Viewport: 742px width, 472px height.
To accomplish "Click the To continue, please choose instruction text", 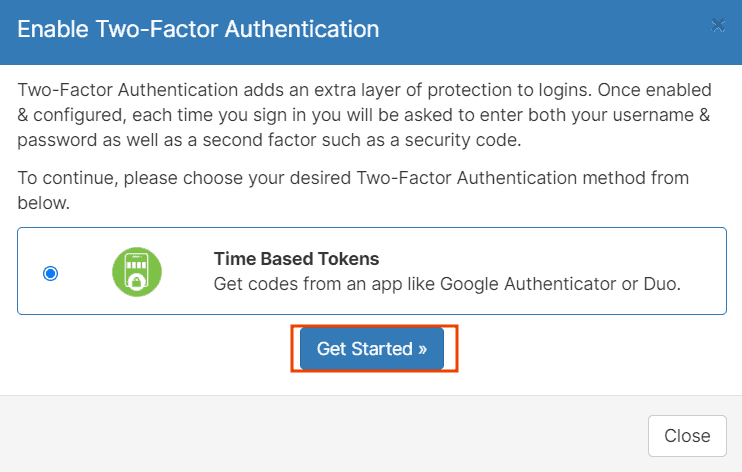I will coord(353,190).
